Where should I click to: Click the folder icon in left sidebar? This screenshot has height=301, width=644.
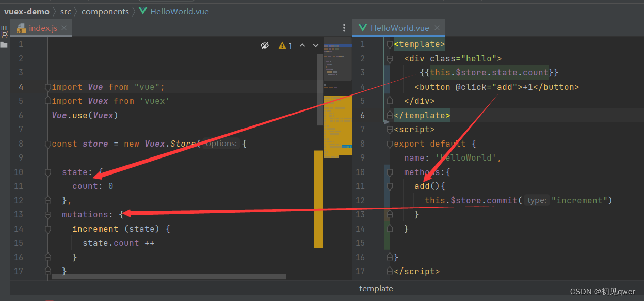4,45
